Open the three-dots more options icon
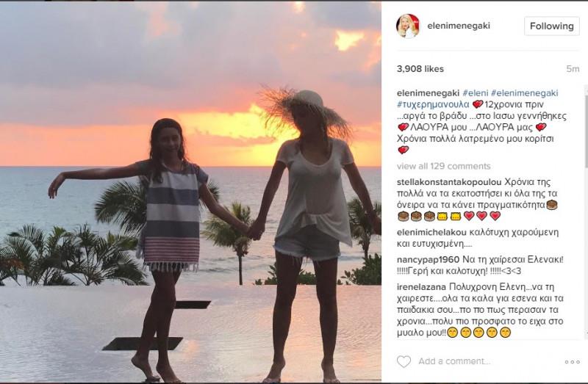588x384 pixels. (x=572, y=361)
